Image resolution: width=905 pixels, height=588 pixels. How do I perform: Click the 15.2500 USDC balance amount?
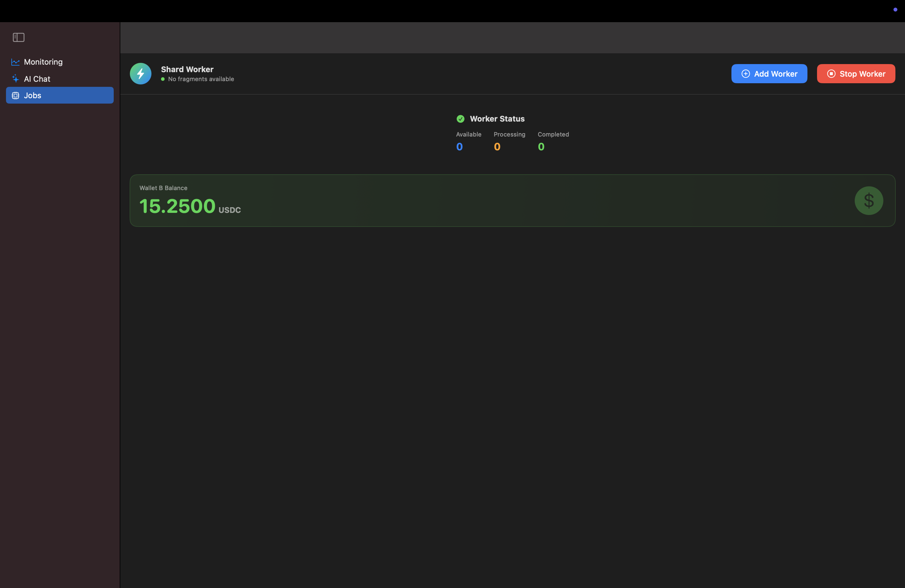[177, 206]
